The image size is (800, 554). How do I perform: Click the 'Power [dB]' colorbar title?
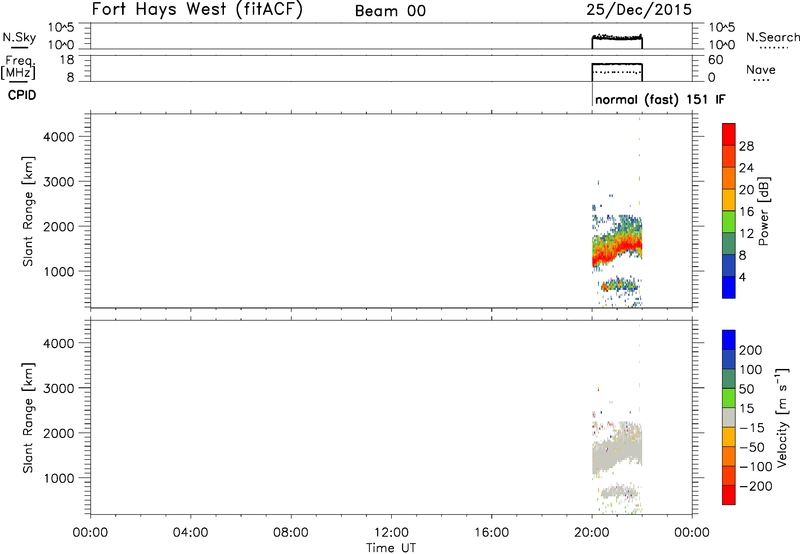(x=763, y=211)
